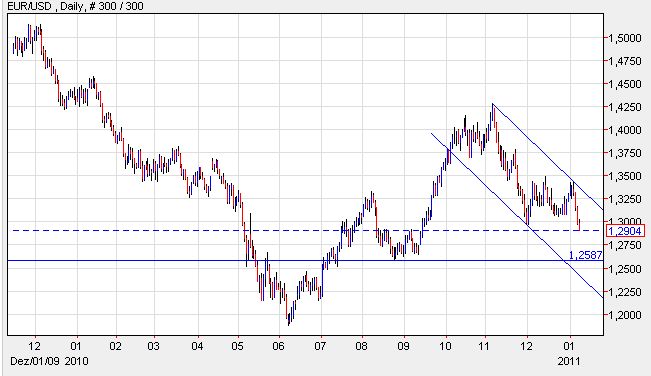Click the month 03 axis label
The height and width of the screenshot is (376, 651).
[153, 346]
